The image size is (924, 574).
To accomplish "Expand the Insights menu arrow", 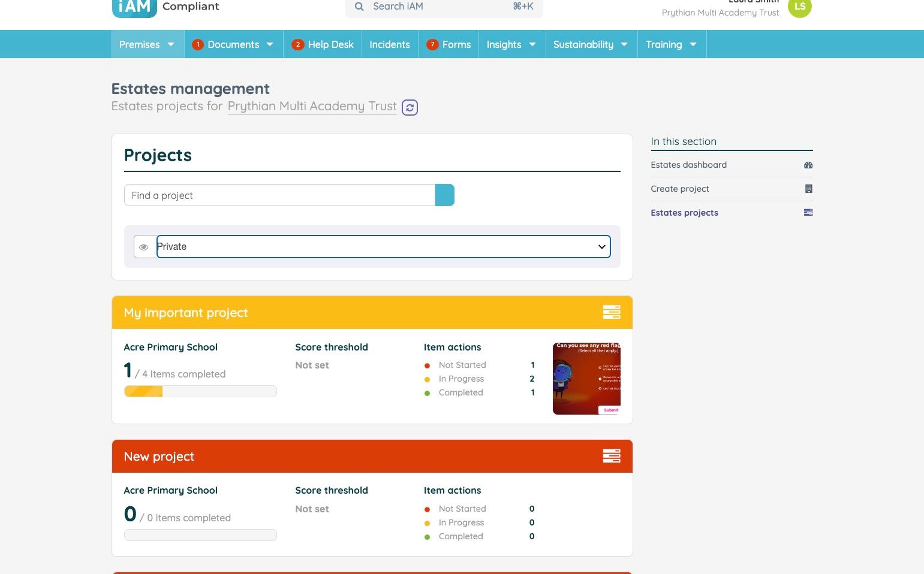I will (532, 44).
